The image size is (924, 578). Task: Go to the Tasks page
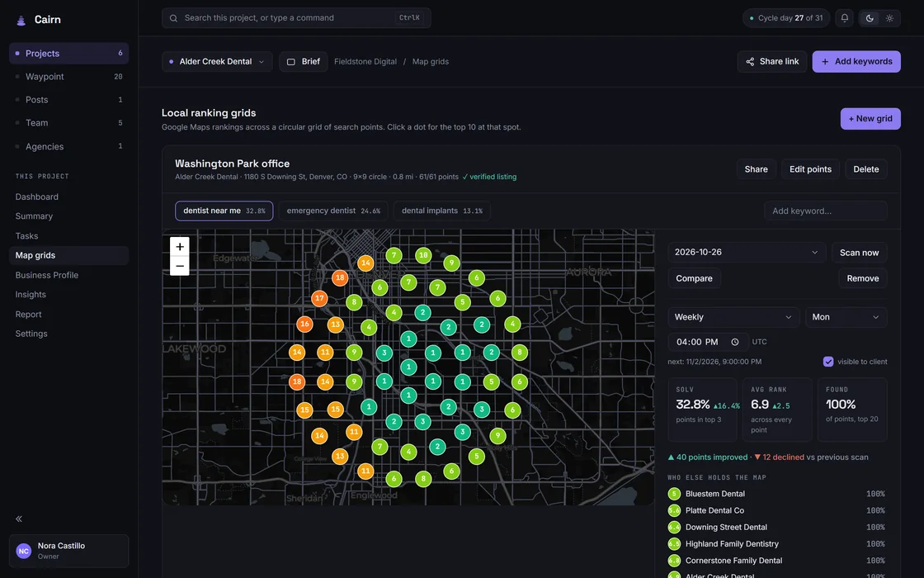tap(69, 236)
